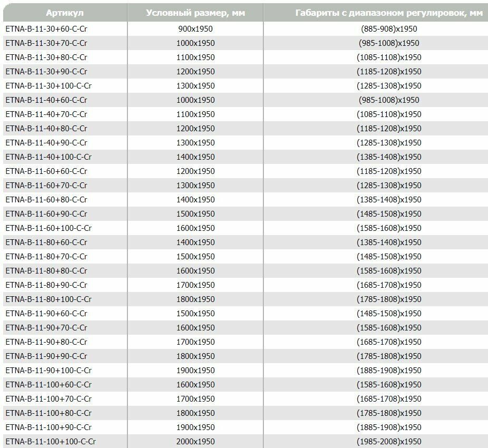488x448 pixels.
Task: Select article ETNA-B-11-60+80-C-Cr
Action: pyautogui.click(x=46, y=200)
